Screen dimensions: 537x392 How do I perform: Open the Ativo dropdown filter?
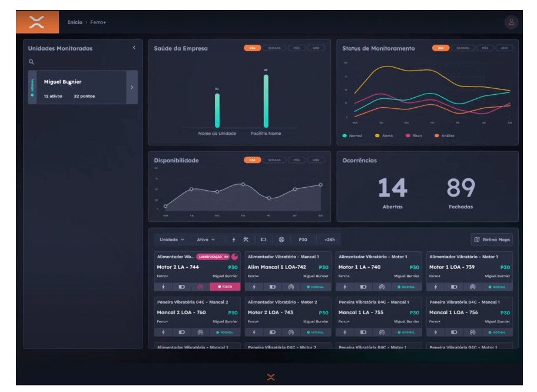click(206, 240)
